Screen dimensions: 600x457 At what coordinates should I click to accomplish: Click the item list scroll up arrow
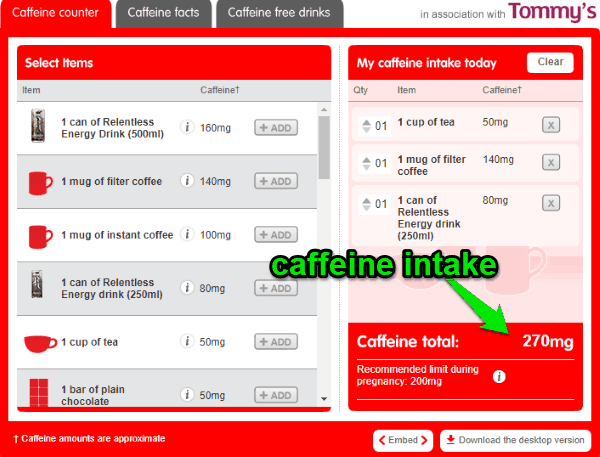point(324,110)
